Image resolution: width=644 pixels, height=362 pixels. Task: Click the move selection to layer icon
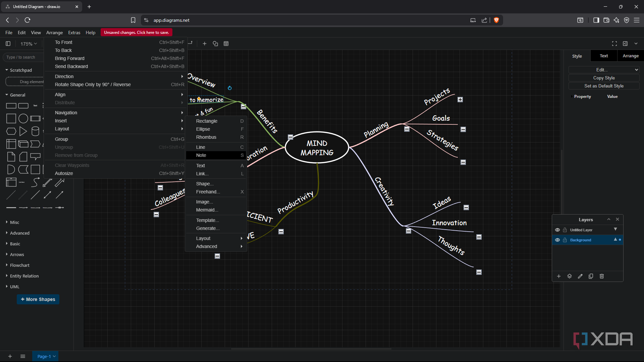click(x=570, y=276)
